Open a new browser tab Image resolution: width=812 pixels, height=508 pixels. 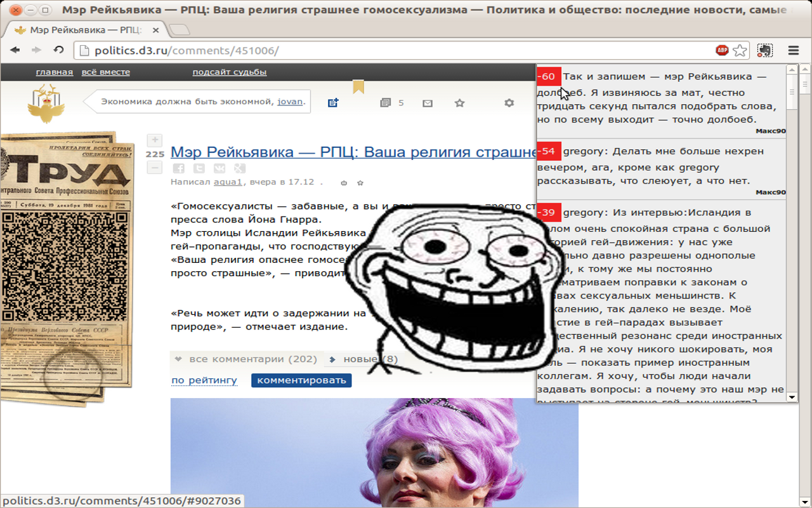180,30
